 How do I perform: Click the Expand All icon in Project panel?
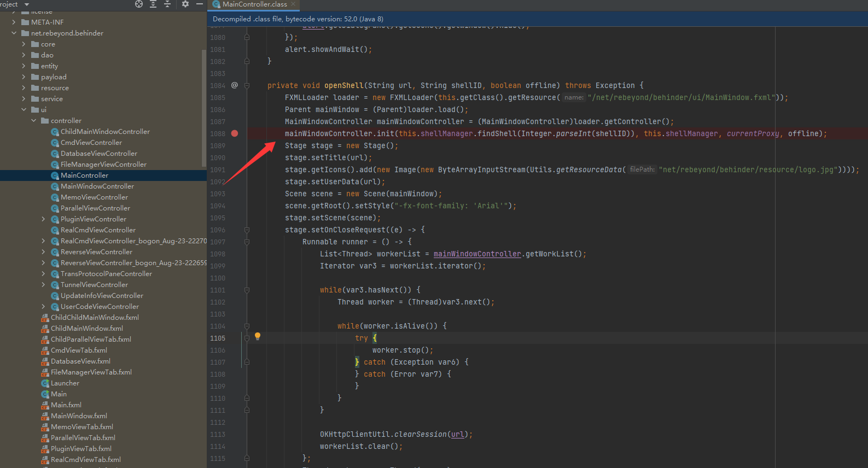click(153, 4)
